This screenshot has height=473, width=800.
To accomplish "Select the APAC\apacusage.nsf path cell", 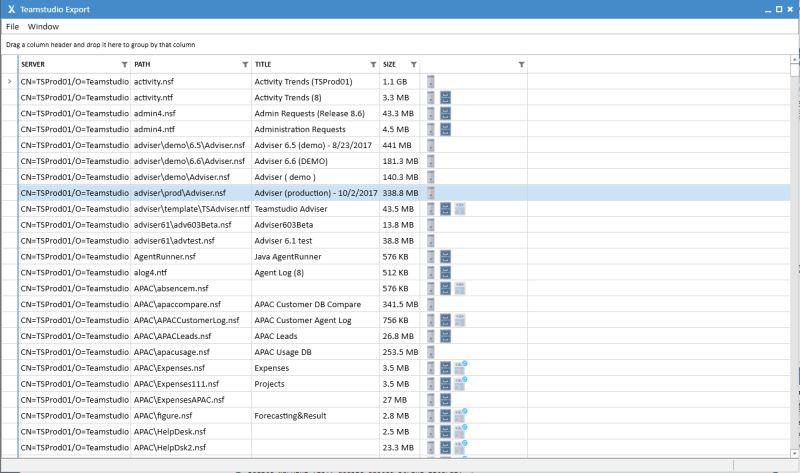I will [191, 352].
